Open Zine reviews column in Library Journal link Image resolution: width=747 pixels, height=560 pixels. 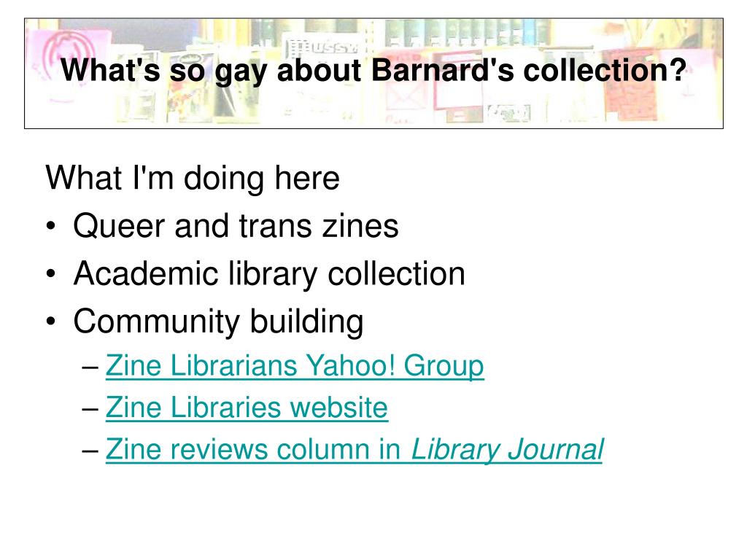(x=354, y=450)
